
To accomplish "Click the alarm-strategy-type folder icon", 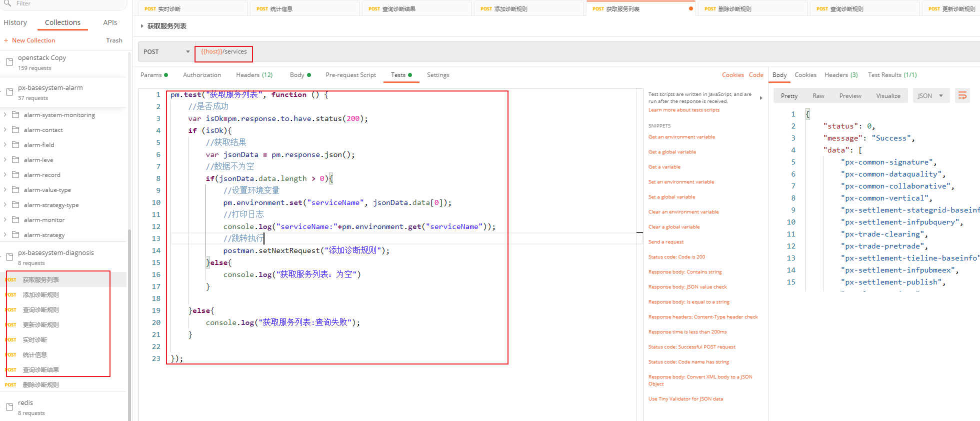I will (x=15, y=204).
